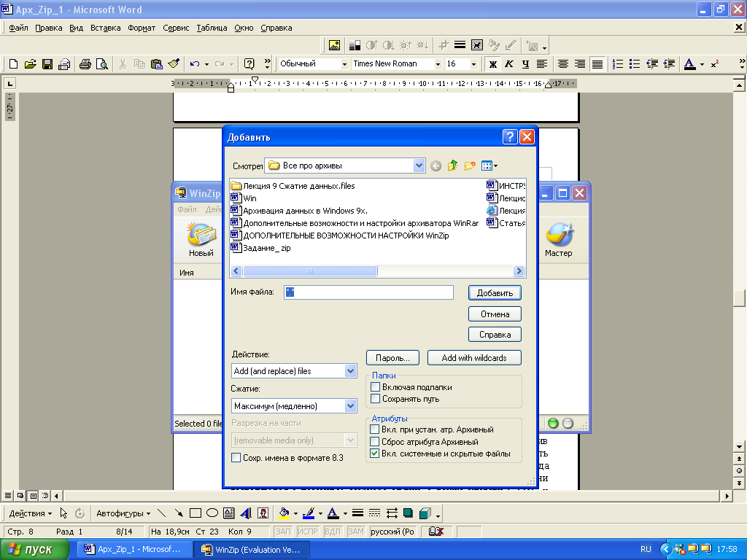Click the Crop tool in picture toolbar
The width and height of the screenshot is (747, 560).
tap(444, 45)
